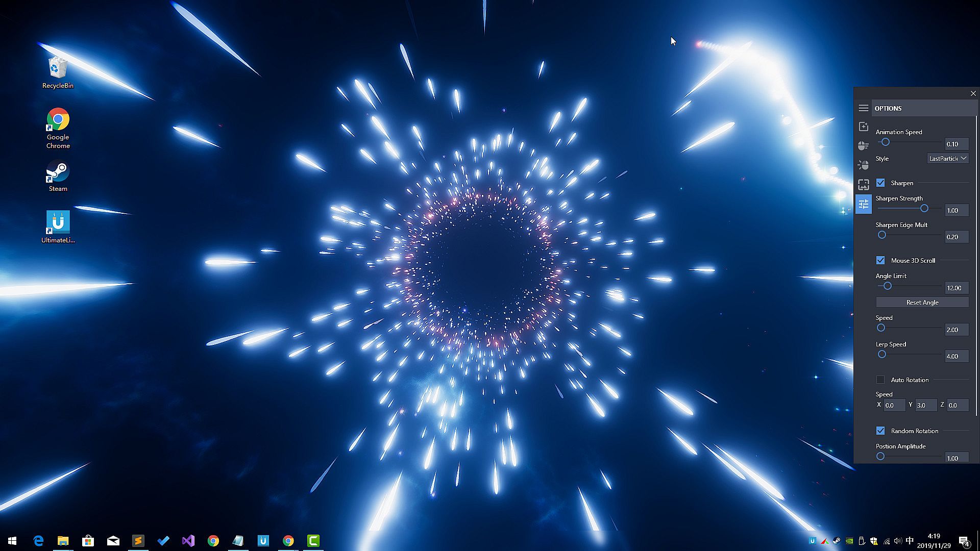Open the hamburger menu in Options panel
The height and width of the screenshot is (551, 980).
pos(863,108)
